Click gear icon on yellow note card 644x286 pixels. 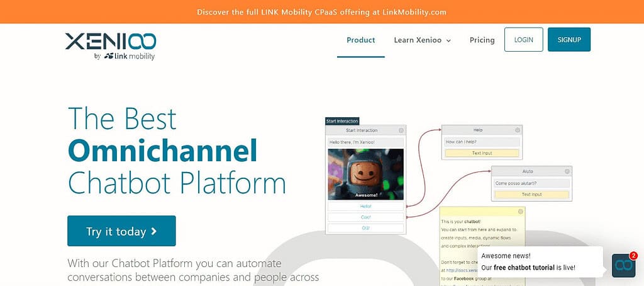[520, 212]
